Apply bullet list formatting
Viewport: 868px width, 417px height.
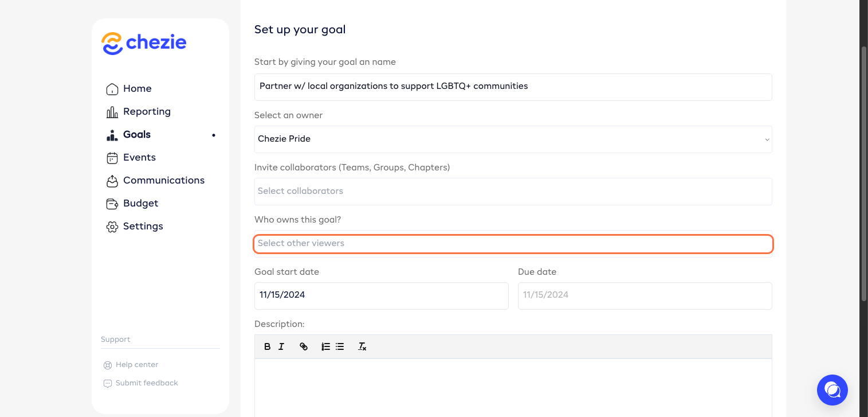pyautogui.click(x=340, y=346)
